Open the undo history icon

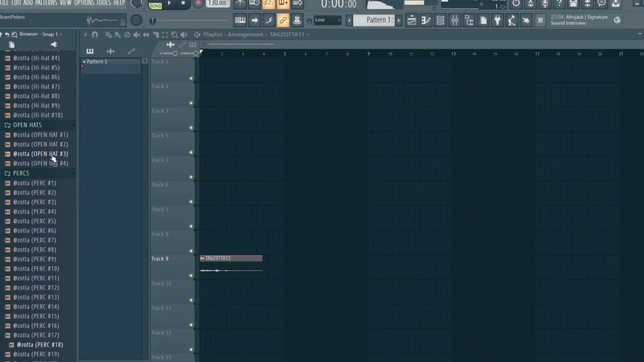tap(516, 4)
